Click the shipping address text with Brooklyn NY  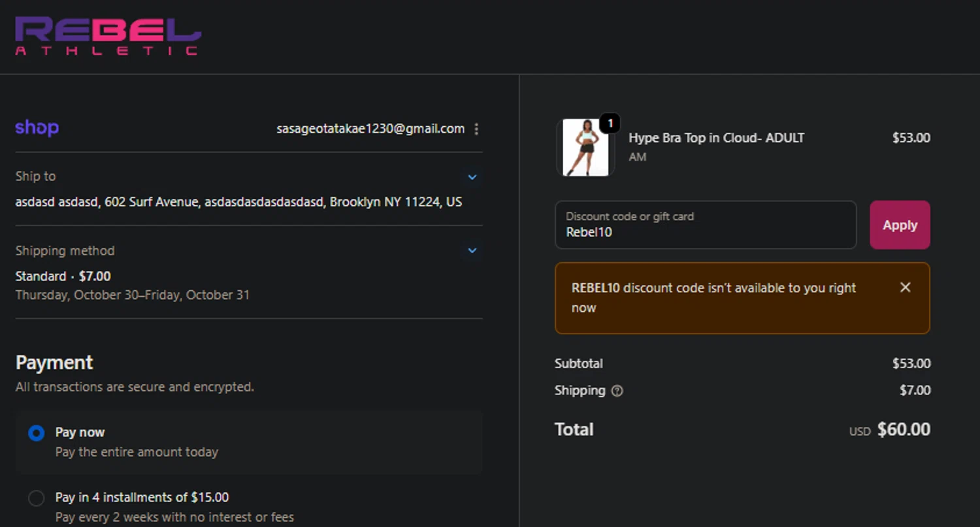pos(238,202)
